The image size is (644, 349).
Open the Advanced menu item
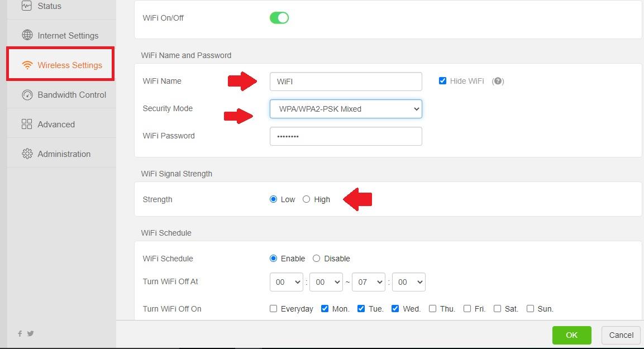click(61, 124)
